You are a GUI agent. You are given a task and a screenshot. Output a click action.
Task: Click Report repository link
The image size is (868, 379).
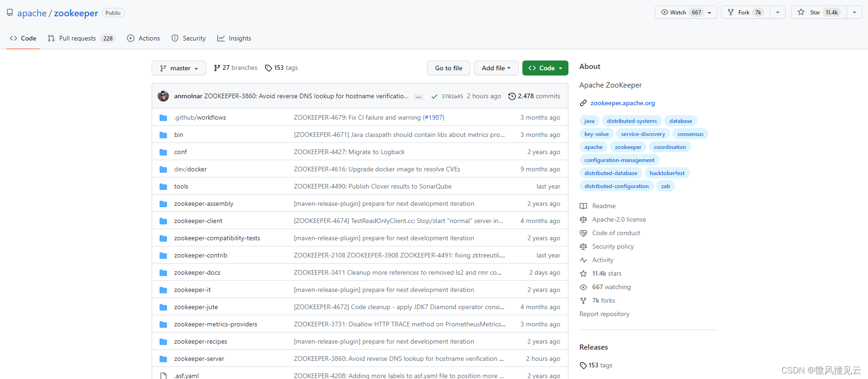coord(604,314)
